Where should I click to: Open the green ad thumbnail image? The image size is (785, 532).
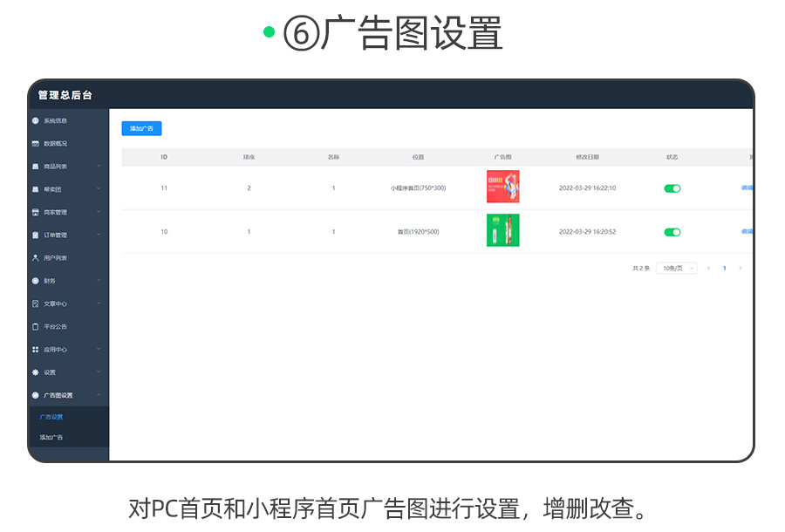[502, 230]
